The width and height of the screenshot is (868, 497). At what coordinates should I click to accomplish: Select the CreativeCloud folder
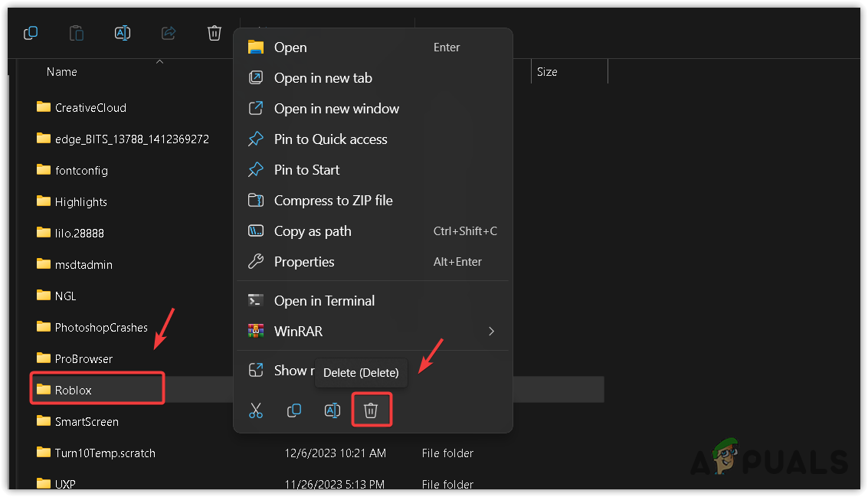tap(90, 108)
